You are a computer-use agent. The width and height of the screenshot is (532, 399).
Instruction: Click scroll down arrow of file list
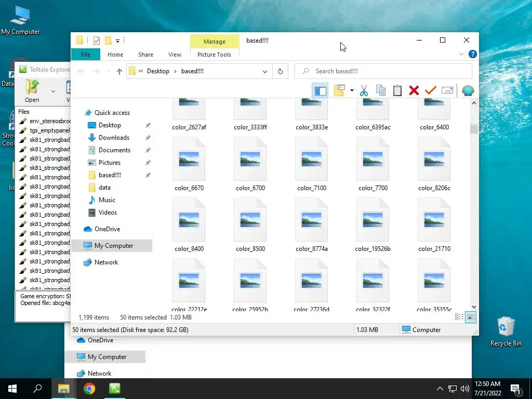(x=474, y=307)
